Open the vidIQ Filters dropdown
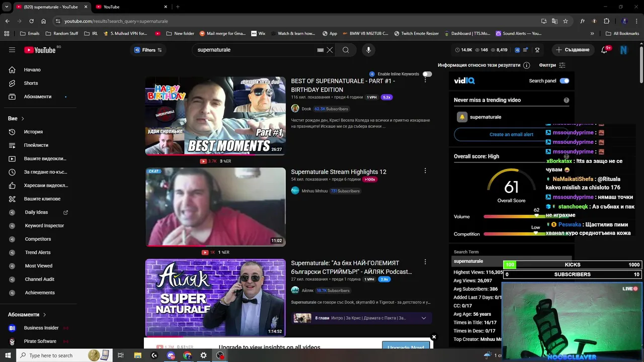The height and width of the screenshot is (362, 644). 147,50
